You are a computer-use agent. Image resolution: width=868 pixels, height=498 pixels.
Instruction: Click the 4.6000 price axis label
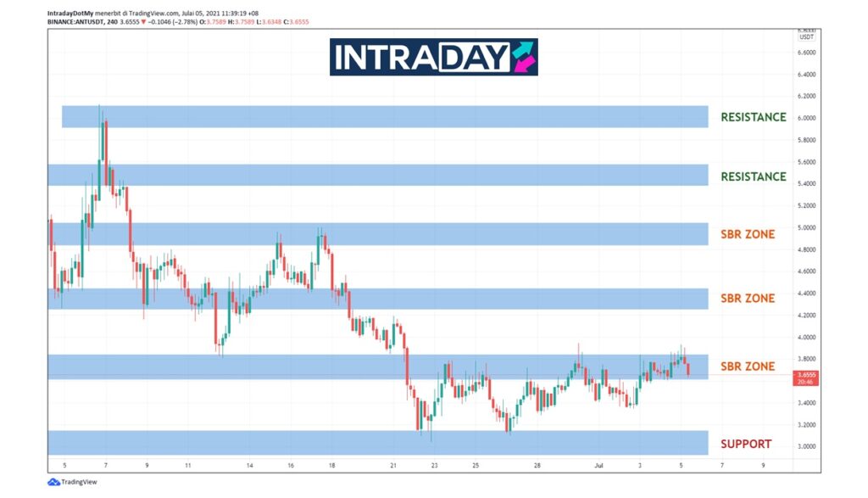coord(806,271)
